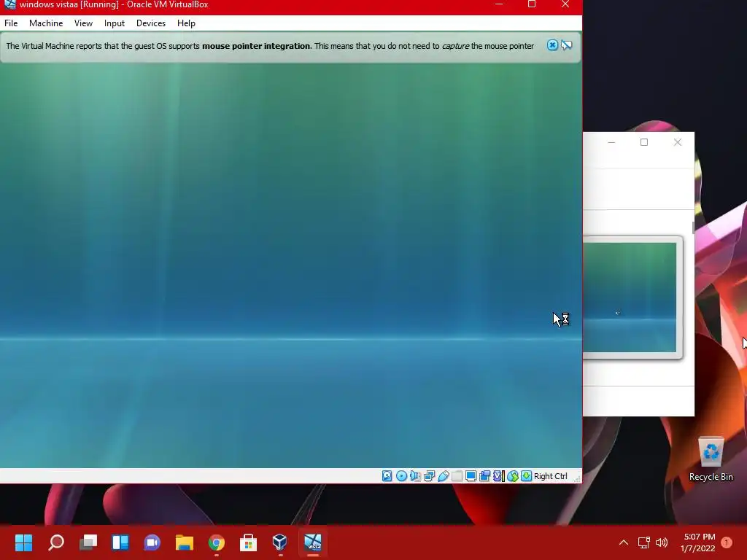This screenshot has height=560, width=747.
Task: Open the audio indicator in VM status bar
Action: [415, 475]
